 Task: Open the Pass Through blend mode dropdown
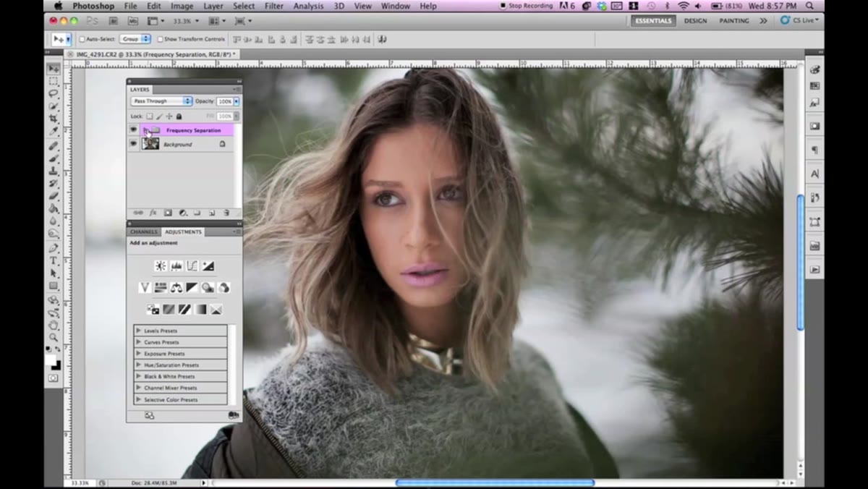tap(162, 101)
